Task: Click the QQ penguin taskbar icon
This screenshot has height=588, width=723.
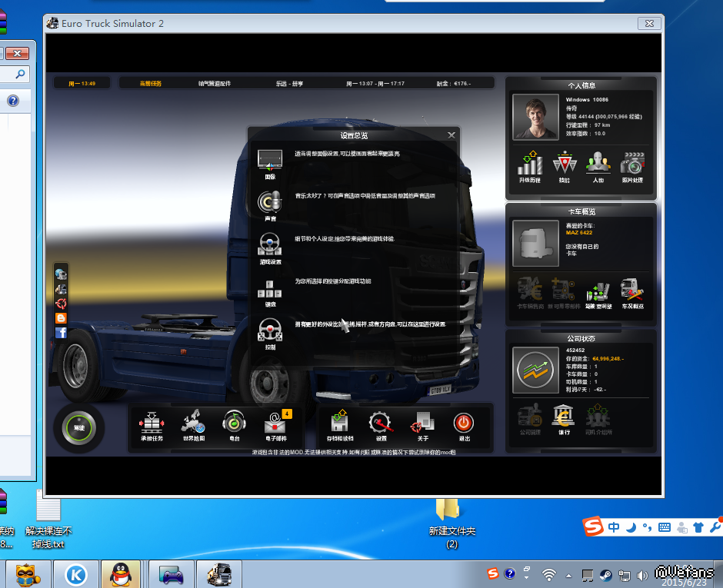Action: click(121, 575)
